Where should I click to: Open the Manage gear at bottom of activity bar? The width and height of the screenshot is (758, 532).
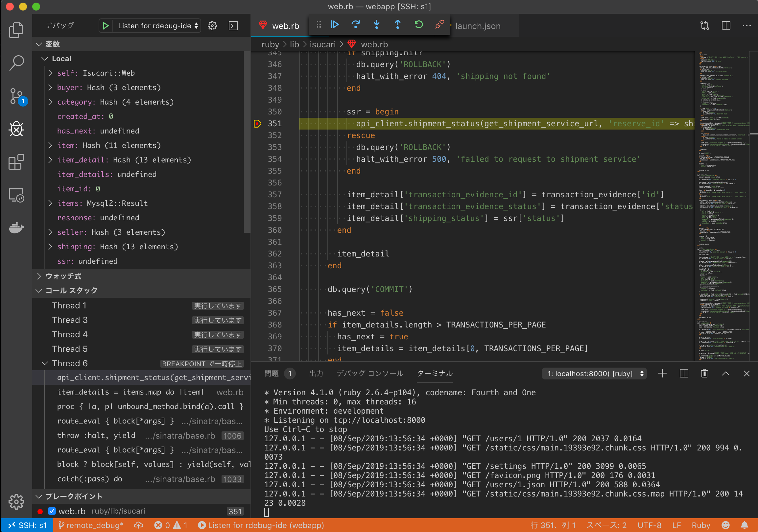click(16, 502)
